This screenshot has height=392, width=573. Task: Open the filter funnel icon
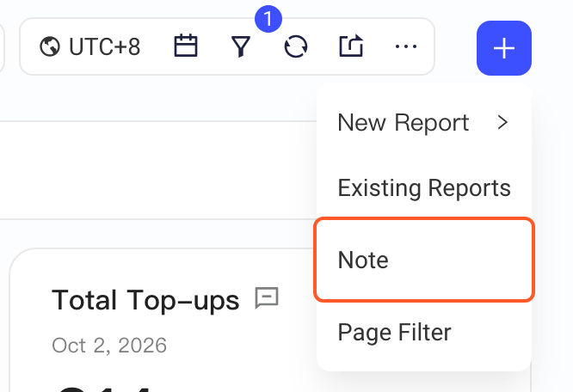click(x=241, y=46)
